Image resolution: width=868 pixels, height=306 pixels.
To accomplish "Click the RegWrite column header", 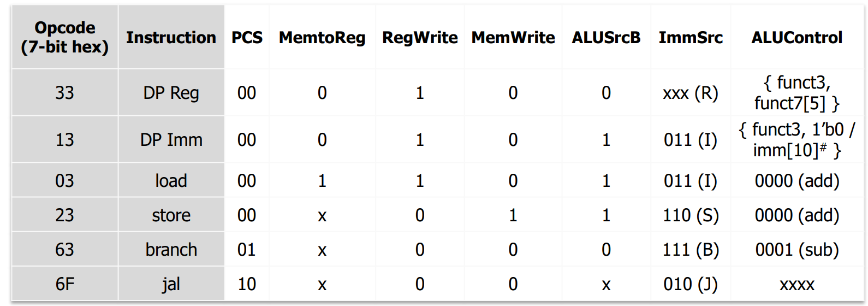I will coord(420,37).
